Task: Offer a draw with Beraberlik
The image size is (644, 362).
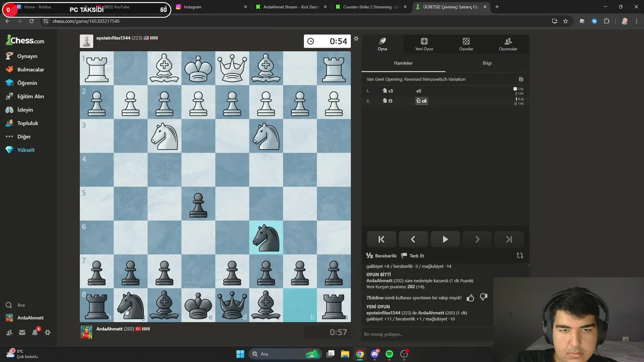Action: tap(381, 256)
